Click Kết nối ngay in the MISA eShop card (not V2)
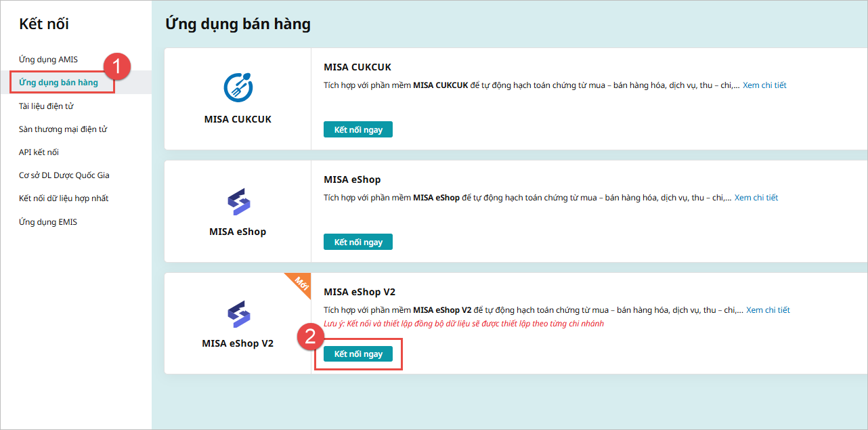 coord(358,242)
